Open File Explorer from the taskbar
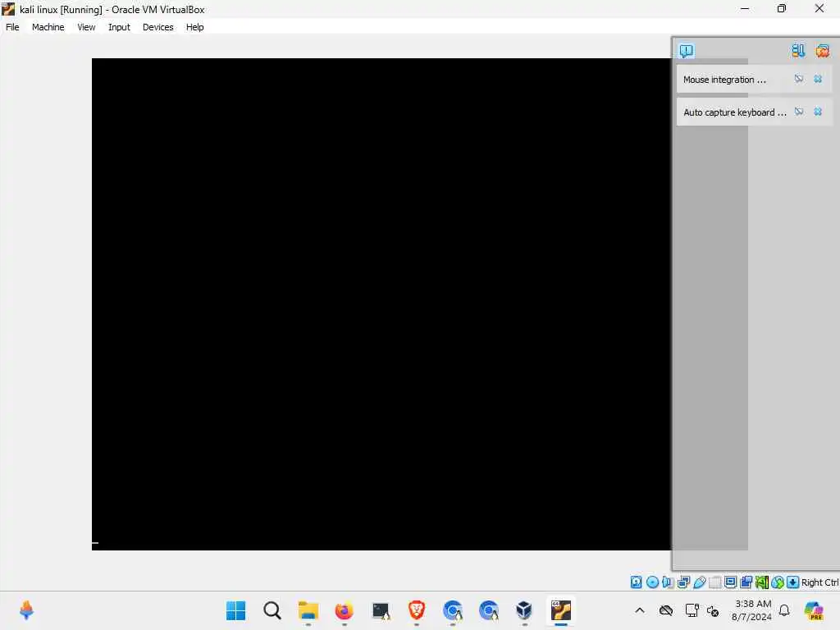The width and height of the screenshot is (840, 630). click(308, 610)
